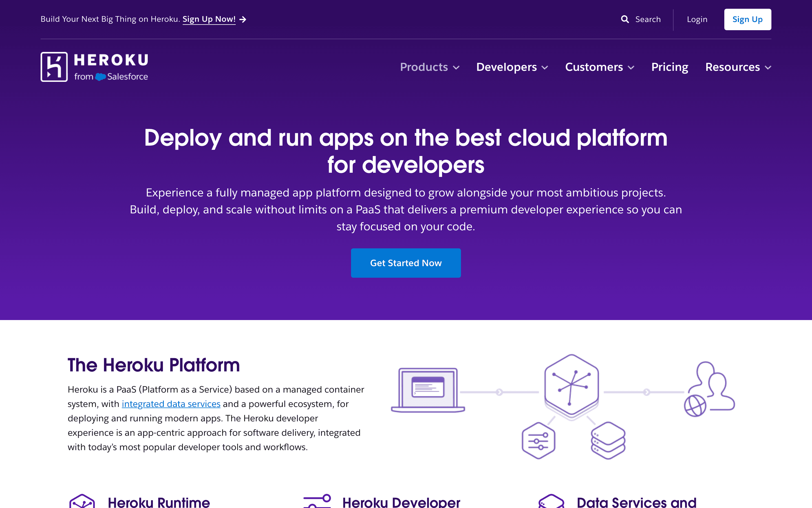This screenshot has width=812, height=508.
Task: Open the integrated data services link
Action: tap(171, 404)
